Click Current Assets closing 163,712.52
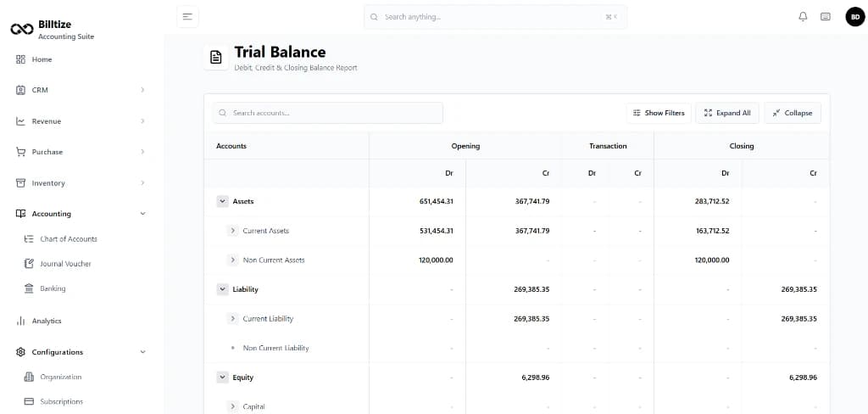This screenshot has width=868, height=414. (x=712, y=231)
